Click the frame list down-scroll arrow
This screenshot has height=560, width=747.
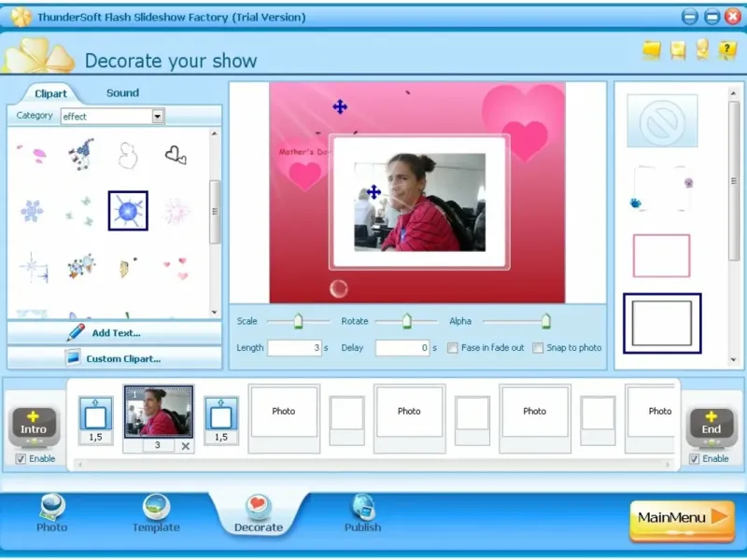coord(734,360)
